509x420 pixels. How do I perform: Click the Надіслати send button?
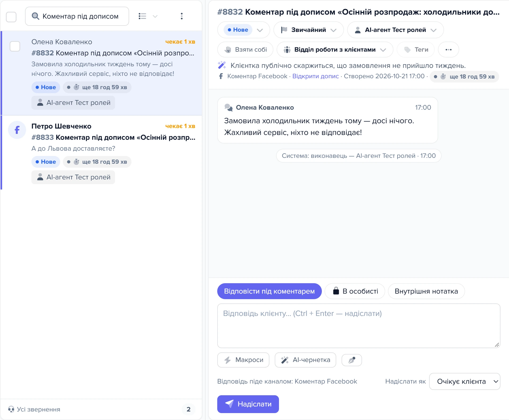(x=248, y=404)
